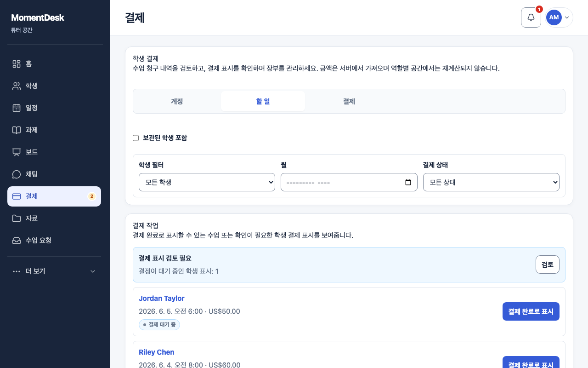Open the 모든 학생 filter dropdown
The width and height of the screenshot is (588, 368).
[x=207, y=182]
